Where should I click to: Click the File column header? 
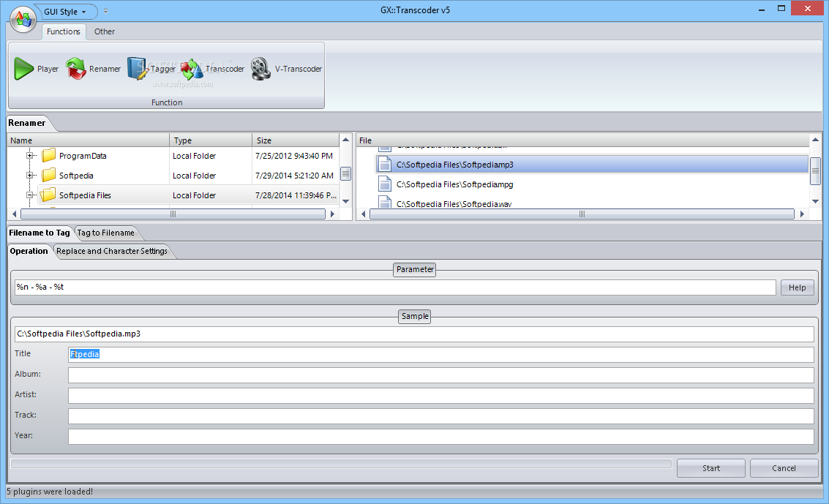(583, 140)
